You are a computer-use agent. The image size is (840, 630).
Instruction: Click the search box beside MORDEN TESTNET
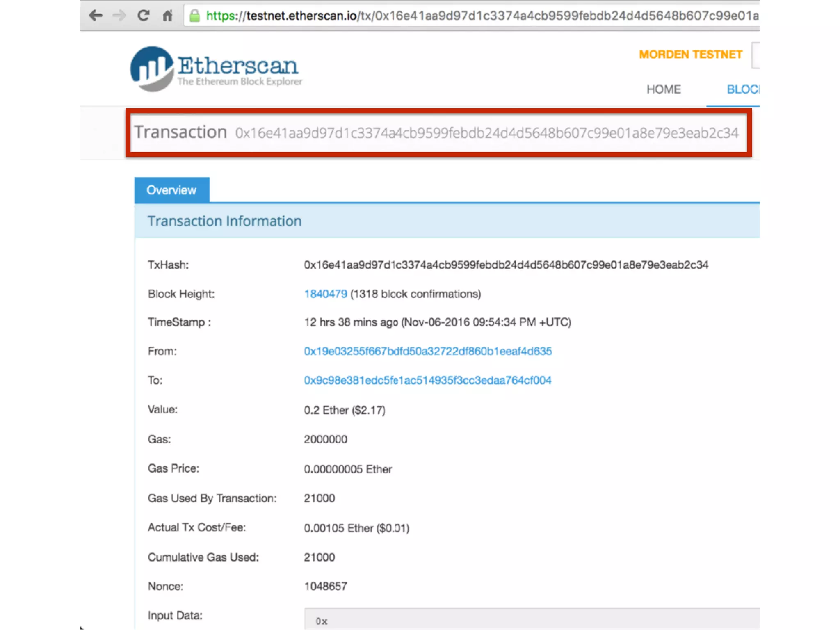pyautogui.click(x=756, y=55)
